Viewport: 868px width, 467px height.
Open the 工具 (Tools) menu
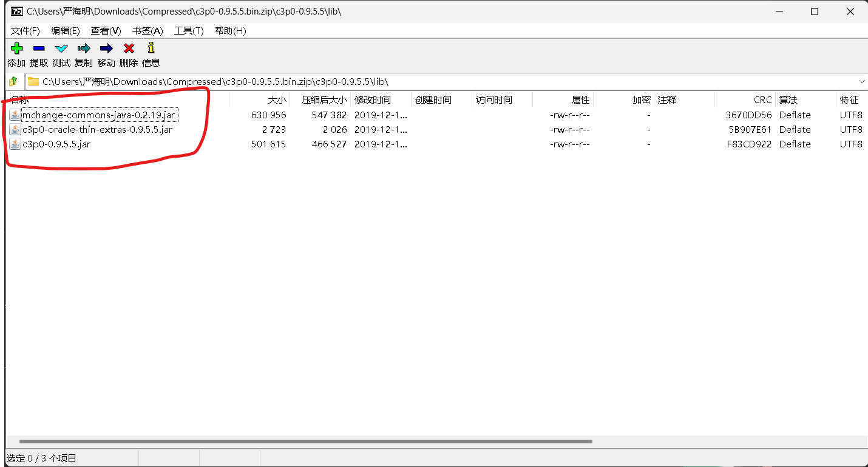[x=188, y=31]
